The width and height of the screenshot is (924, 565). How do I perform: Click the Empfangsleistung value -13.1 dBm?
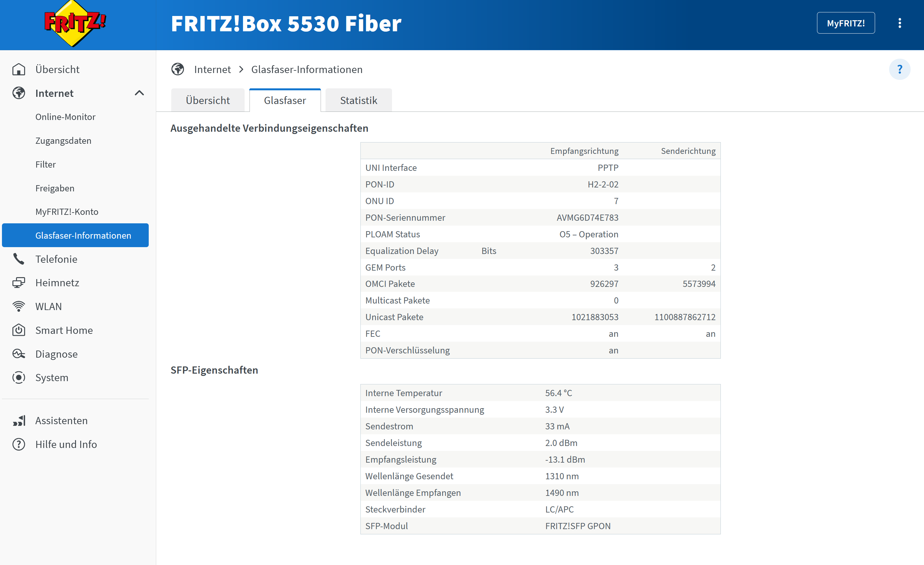(x=565, y=459)
